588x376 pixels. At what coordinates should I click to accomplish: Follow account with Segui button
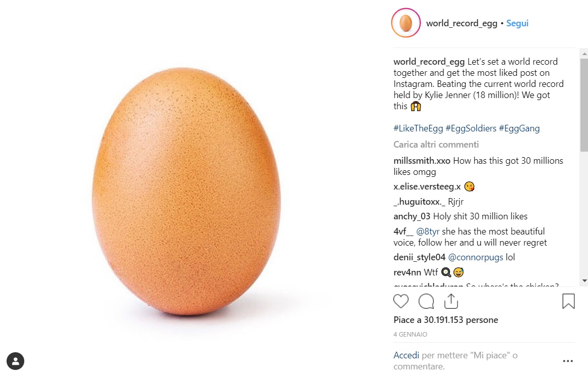pos(517,23)
